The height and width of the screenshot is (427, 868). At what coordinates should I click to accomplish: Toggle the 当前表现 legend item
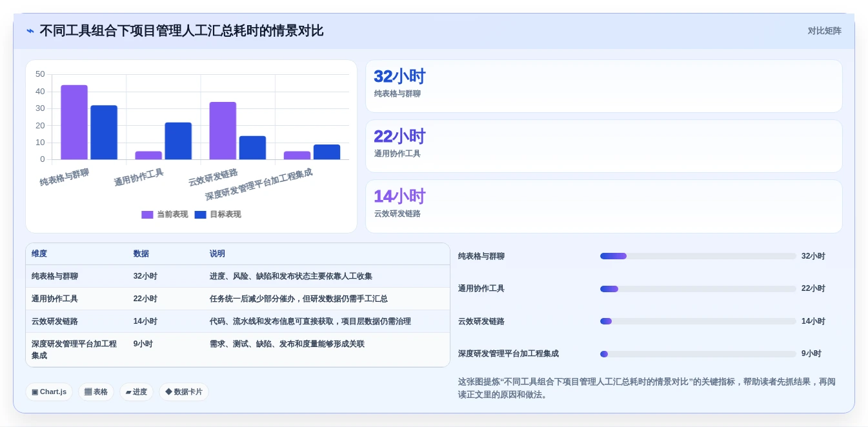click(165, 214)
